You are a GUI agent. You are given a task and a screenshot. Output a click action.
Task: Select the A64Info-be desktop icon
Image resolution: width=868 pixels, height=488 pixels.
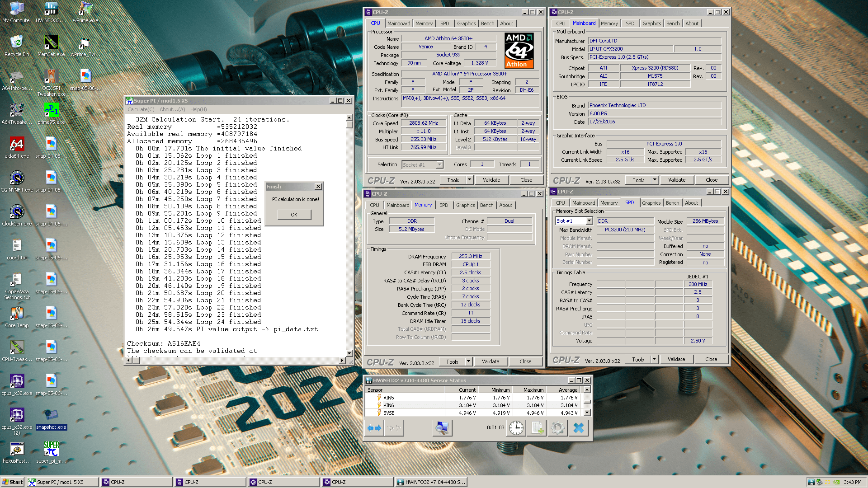(x=17, y=80)
